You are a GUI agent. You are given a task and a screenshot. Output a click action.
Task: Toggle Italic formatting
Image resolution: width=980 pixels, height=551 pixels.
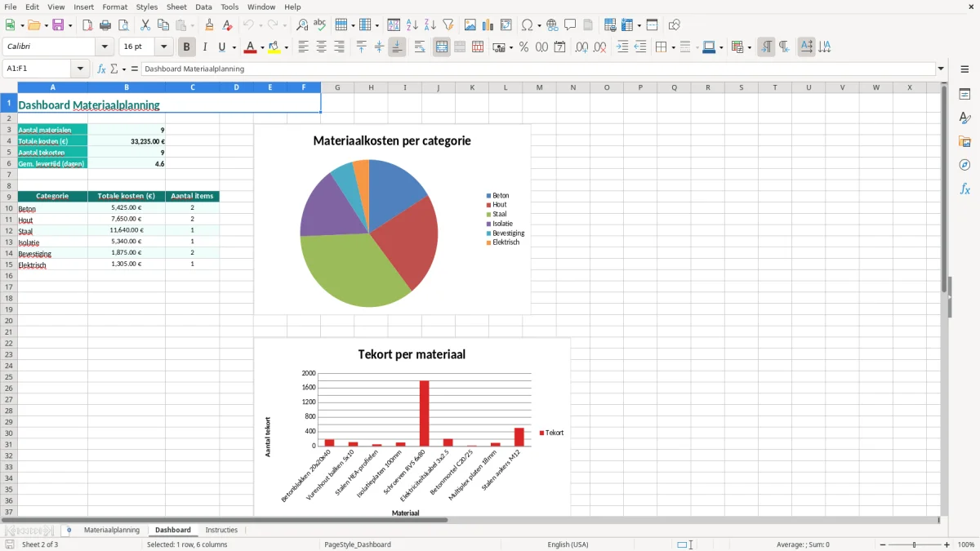[205, 47]
